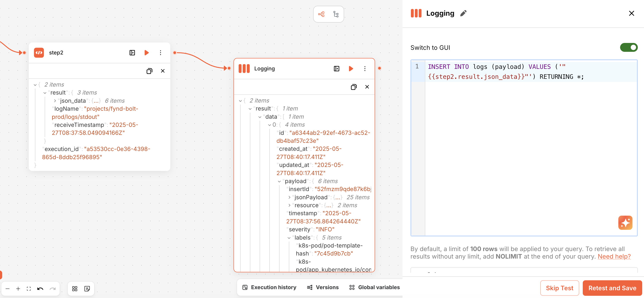Switch to tree layout view
The image size is (644, 298).
coord(336,14)
